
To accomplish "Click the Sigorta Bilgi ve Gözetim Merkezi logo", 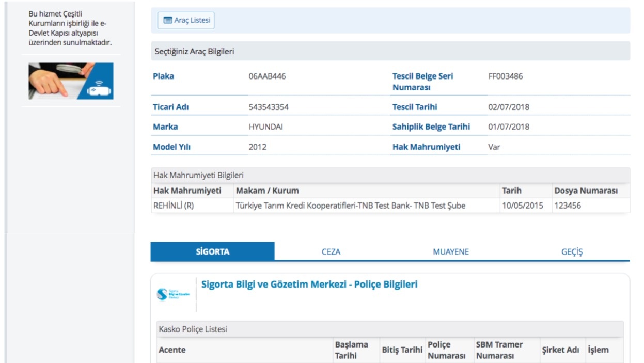I will point(173,295).
